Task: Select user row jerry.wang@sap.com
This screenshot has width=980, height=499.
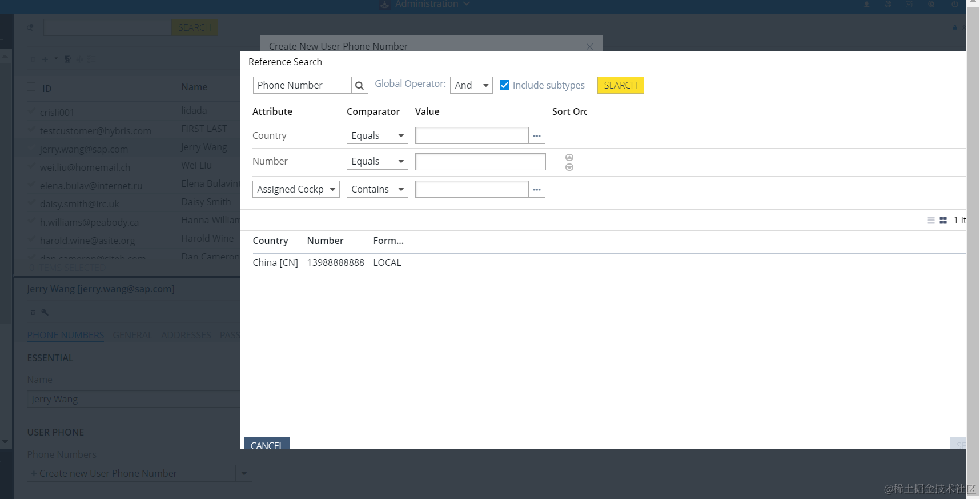Action: [x=132, y=149]
